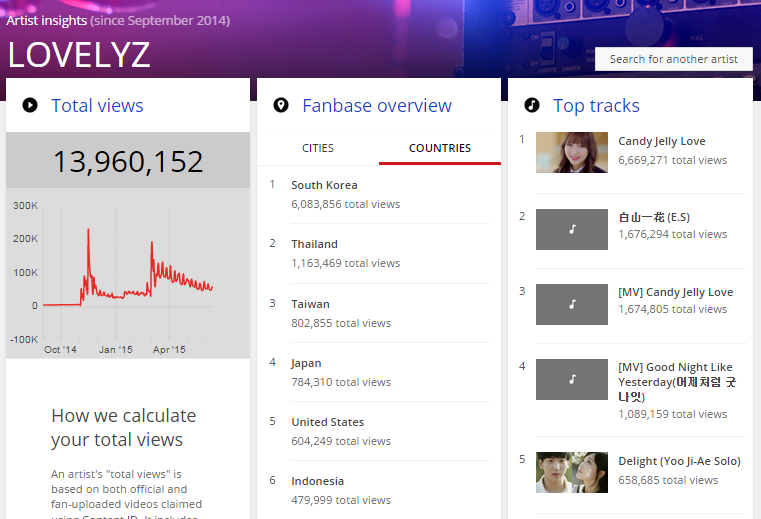Screen dimensions: 761x519
Task: Click the Apr '15 axis label
Action: click(x=169, y=350)
